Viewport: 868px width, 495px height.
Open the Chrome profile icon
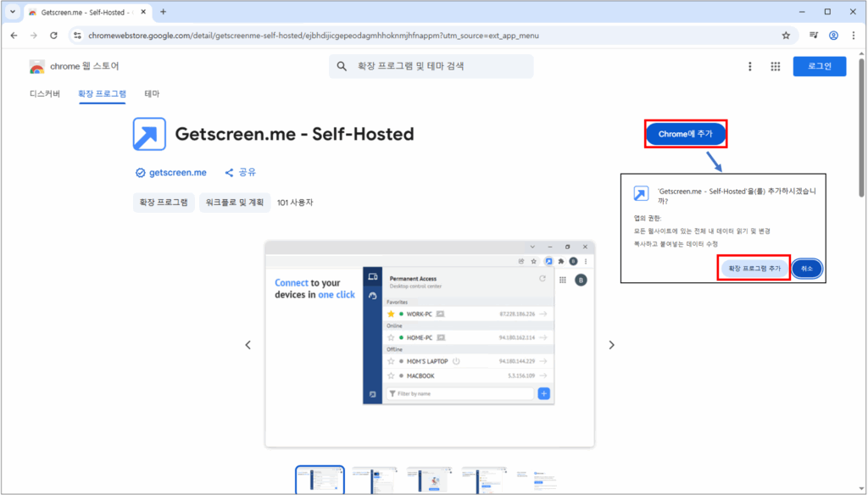pos(833,36)
